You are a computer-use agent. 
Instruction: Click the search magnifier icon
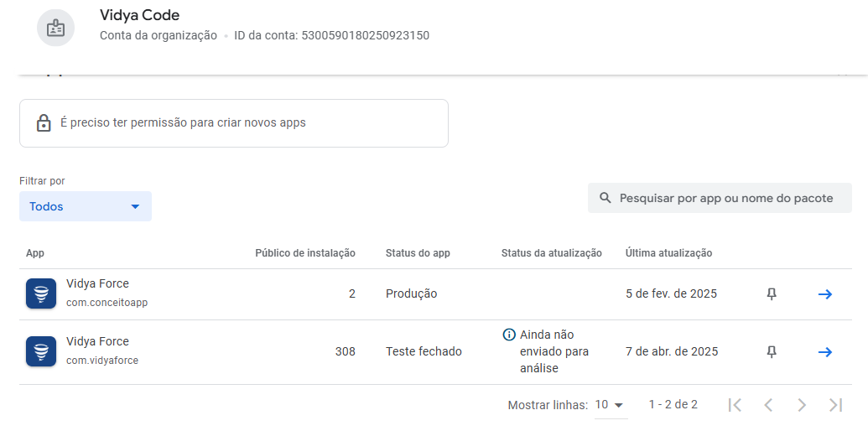tap(606, 198)
